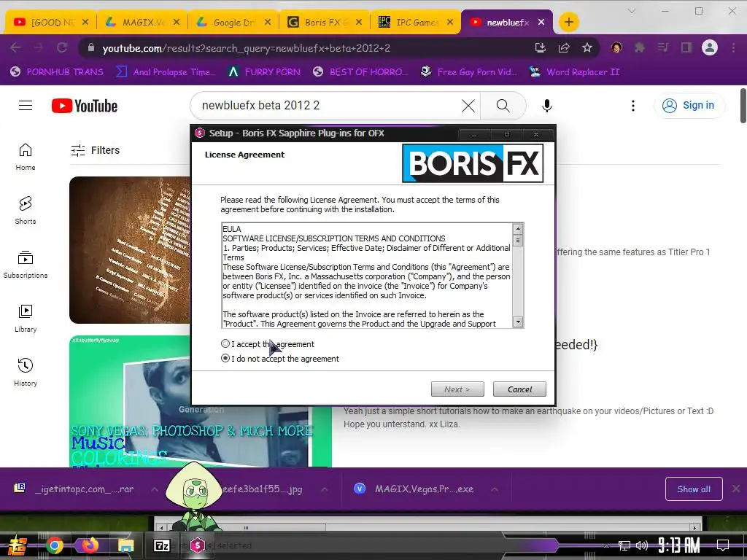The height and width of the screenshot is (560, 747).
Task: Open Chrome profile avatar icon
Action: [x=709, y=47]
